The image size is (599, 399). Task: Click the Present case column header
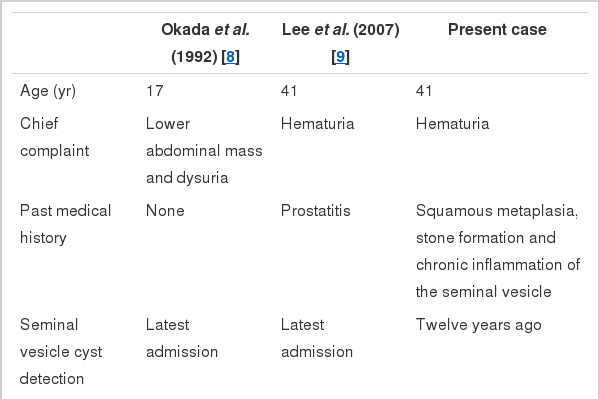pyautogui.click(x=497, y=29)
